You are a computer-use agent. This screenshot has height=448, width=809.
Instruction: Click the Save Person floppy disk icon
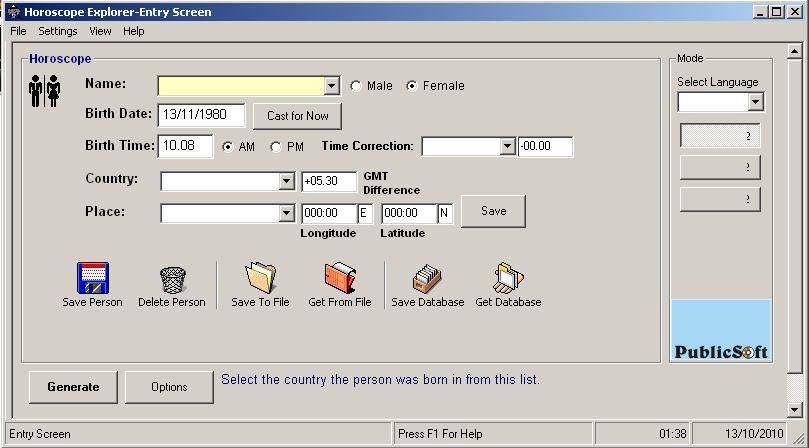coord(92,279)
